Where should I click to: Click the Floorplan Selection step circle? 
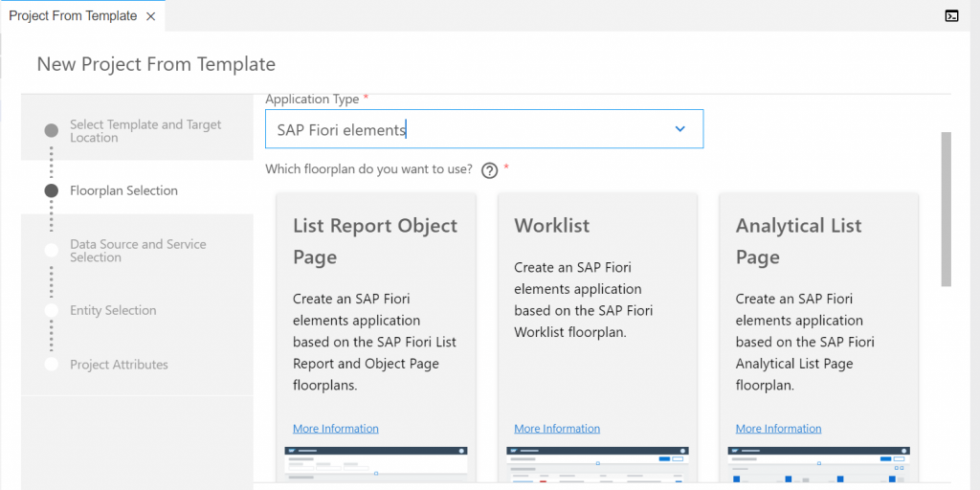52,190
